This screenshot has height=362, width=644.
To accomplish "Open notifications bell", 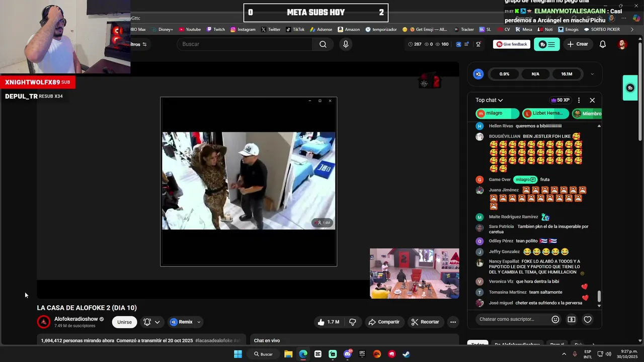I will tap(603, 44).
